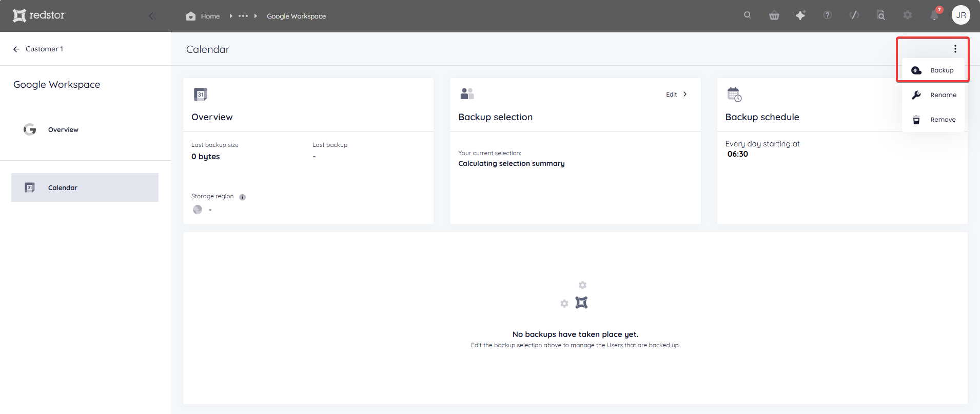
Task: Click the 'Last backup size' label
Action: point(215,145)
